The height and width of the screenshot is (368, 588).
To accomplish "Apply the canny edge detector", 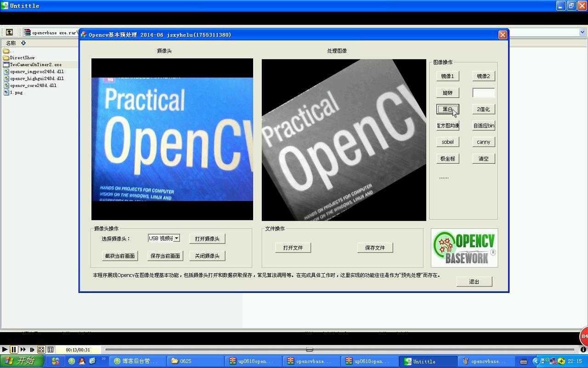I will pyautogui.click(x=483, y=142).
